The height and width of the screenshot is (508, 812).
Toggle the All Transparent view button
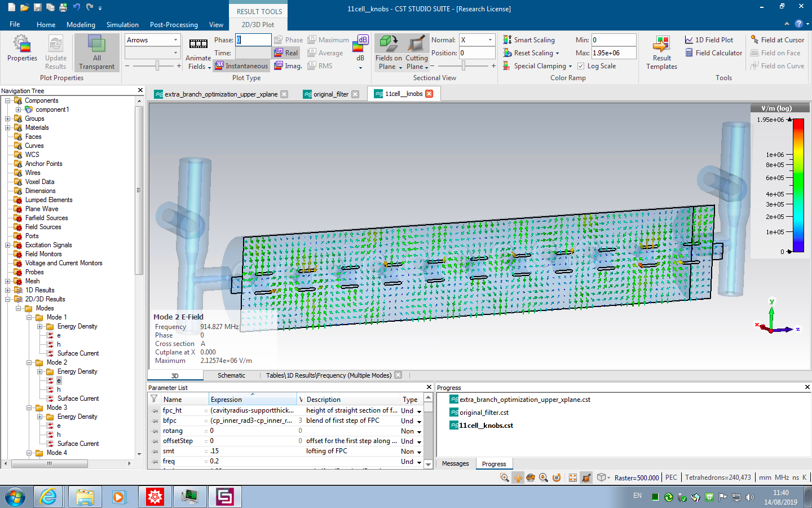(96, 52)
